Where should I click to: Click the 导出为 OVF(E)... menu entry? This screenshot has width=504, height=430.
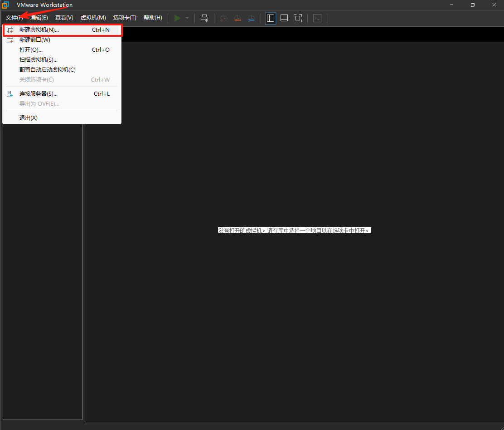[62, 104]
